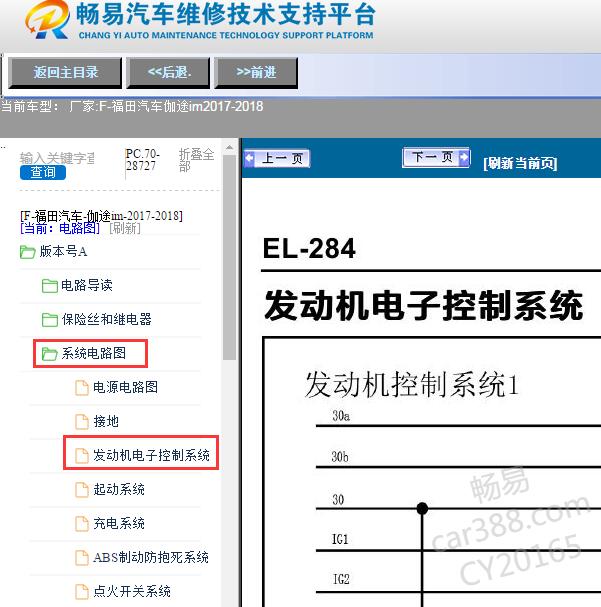Click 折叠全部 to collapse the tree
Image resolution: width=601 pixels, height=607 pixels.
(x=196, y=160)
